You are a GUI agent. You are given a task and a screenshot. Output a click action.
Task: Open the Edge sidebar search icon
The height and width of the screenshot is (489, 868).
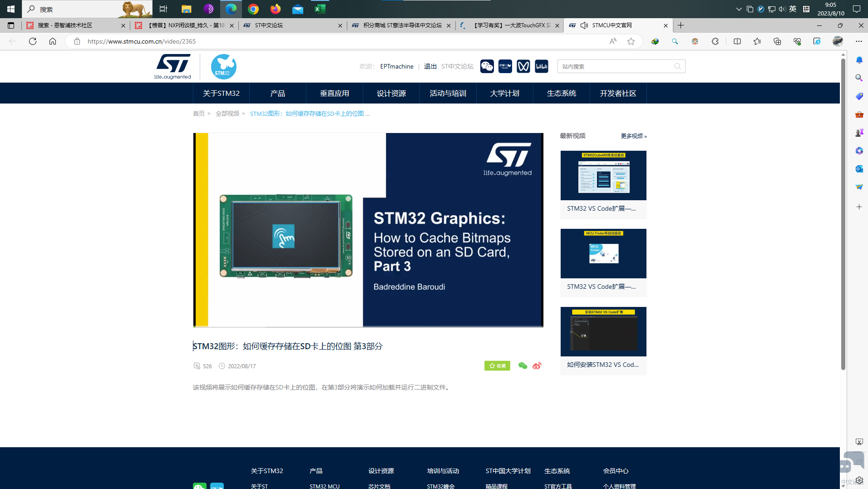click(859, 78)
